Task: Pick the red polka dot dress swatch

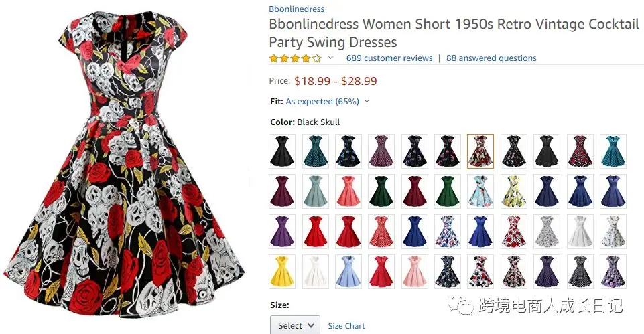Action: (x=381, y=232)
